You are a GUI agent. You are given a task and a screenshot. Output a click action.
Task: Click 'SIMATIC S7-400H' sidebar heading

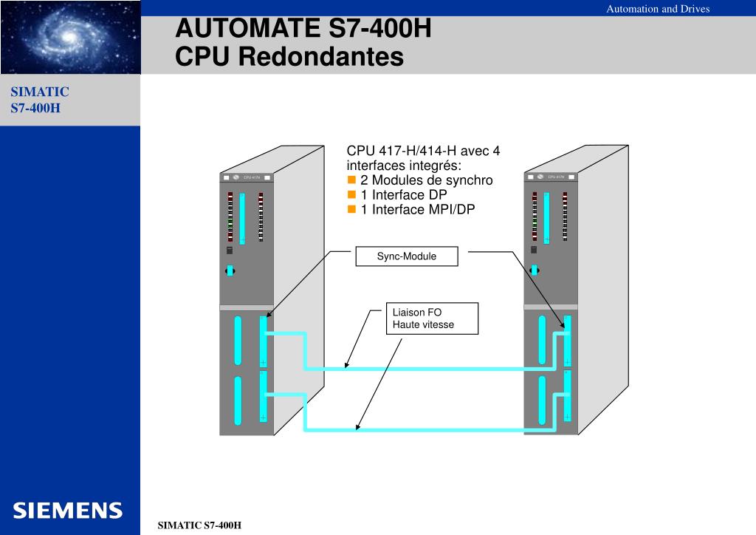pos(40,100)
